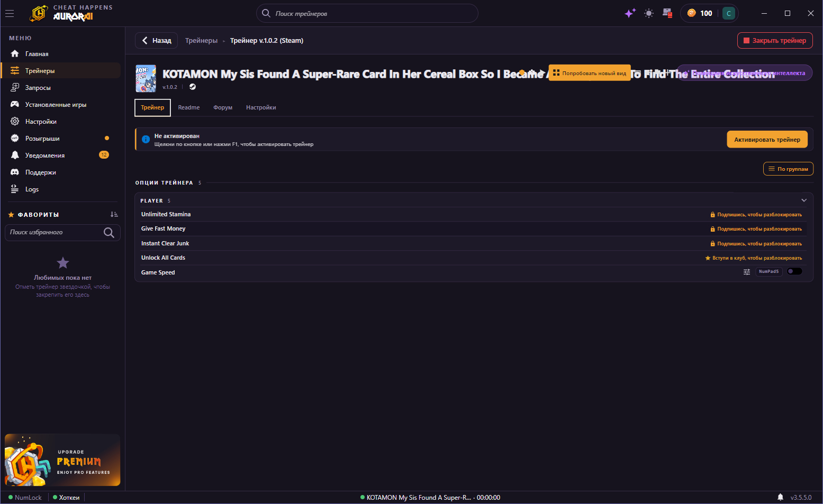This screenshot has height=504, width=823.
Task: Click the Upgrade Premium banner
Action: (x=62, y=460)
